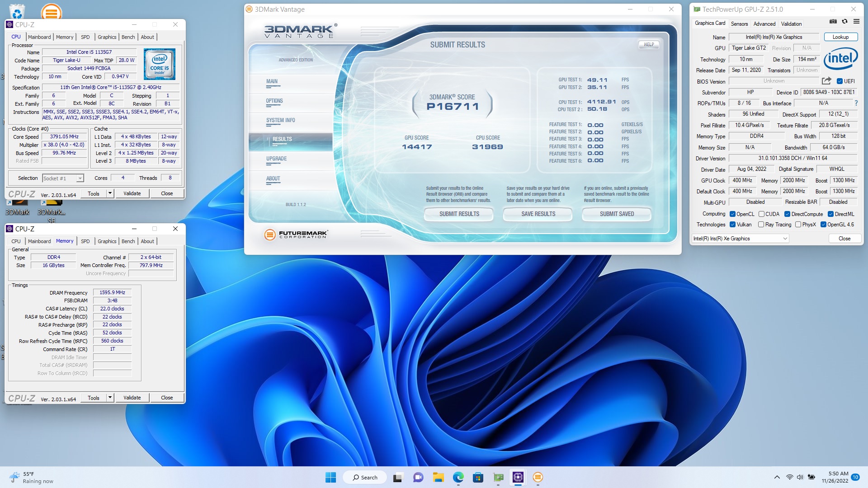The height and width of the screenshot is (488, 868).
Task: Open Tools dropdown arrow in CPU-Z processor window
Action: (x=110, y=193)
